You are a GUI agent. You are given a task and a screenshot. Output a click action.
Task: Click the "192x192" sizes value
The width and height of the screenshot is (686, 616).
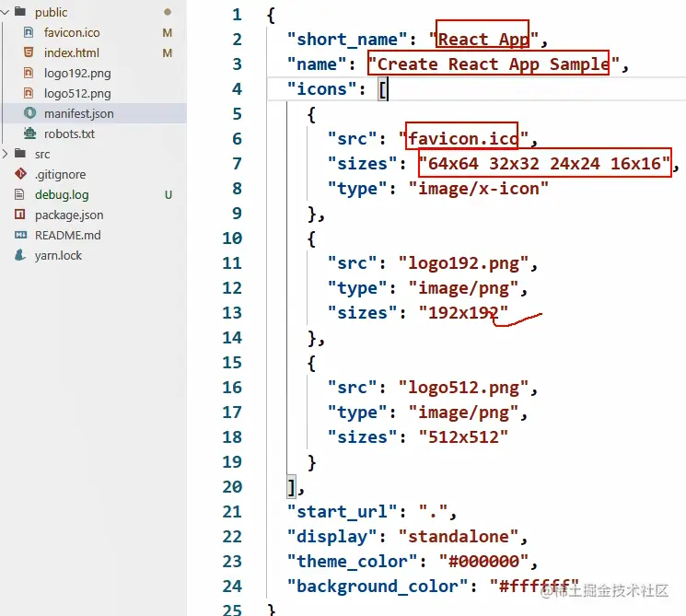(463, 313)
